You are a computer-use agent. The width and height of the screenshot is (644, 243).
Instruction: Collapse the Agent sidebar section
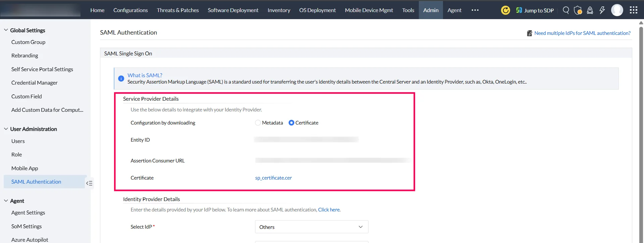point(6,201)
